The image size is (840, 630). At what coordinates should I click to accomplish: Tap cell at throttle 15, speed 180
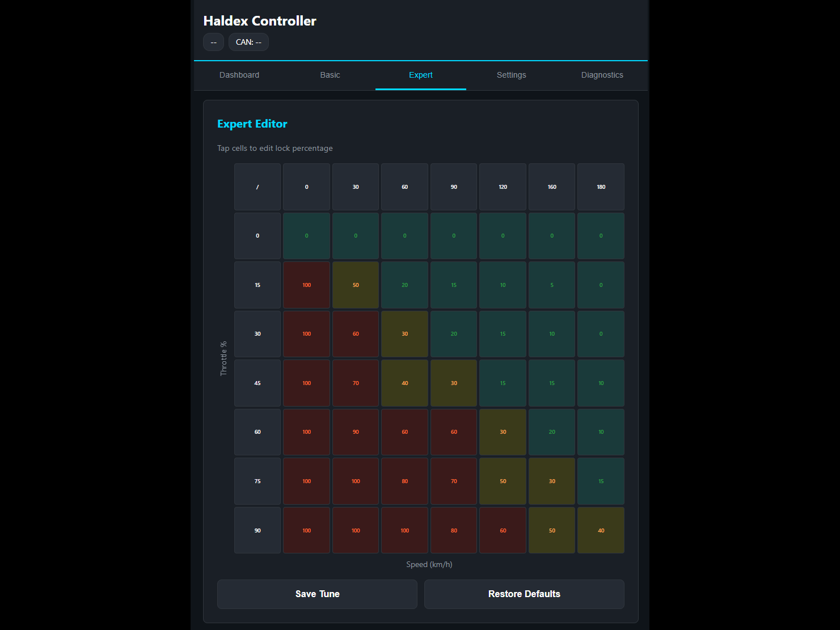coord(601,285)
